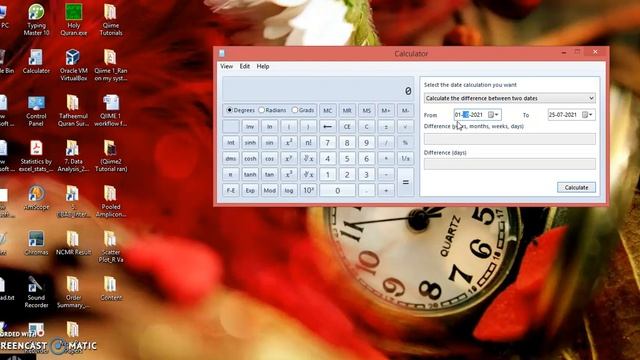Click the number 3 key
This screenshot has height=360, width=640.
(367, 175)
